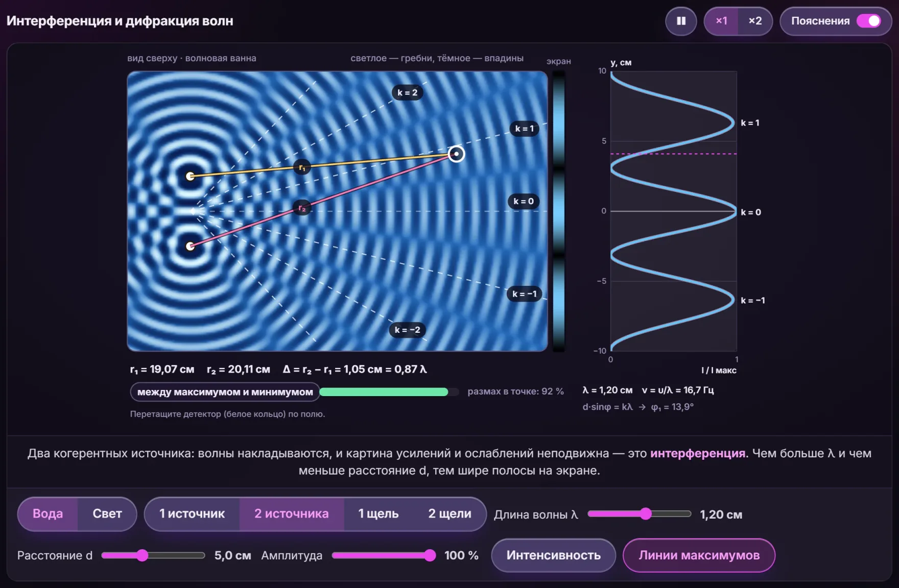This screenshot has height=588, width=899.
Task: Click the Амплитуда slider handle
Action: point(430,555)
